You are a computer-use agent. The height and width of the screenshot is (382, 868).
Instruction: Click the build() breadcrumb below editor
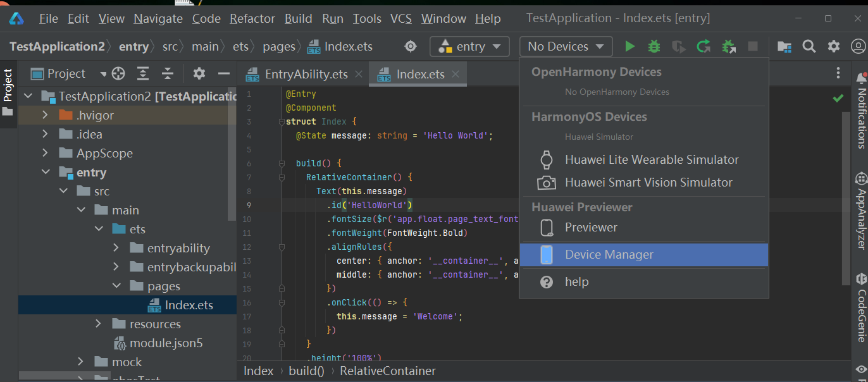pyautogui.click(x=306, y=371)
